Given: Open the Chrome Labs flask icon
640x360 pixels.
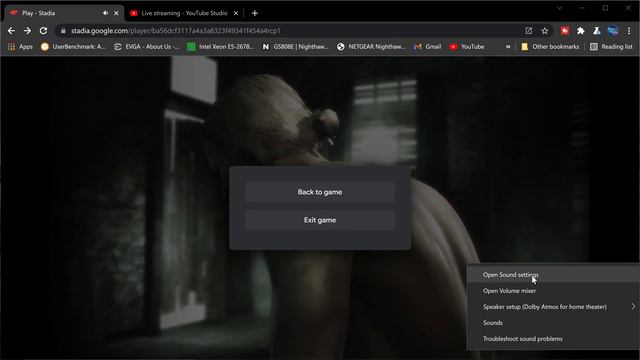Looking at the screenshot, I should coord(596,31).
